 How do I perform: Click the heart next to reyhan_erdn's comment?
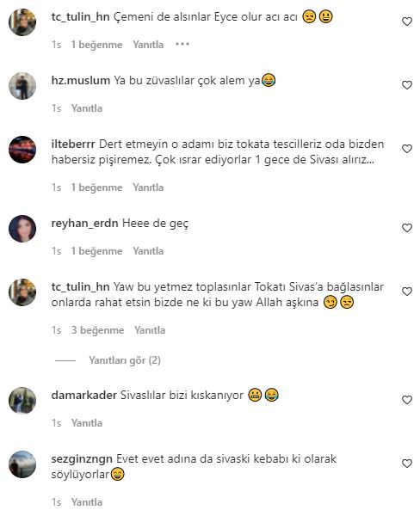[406, 228]
